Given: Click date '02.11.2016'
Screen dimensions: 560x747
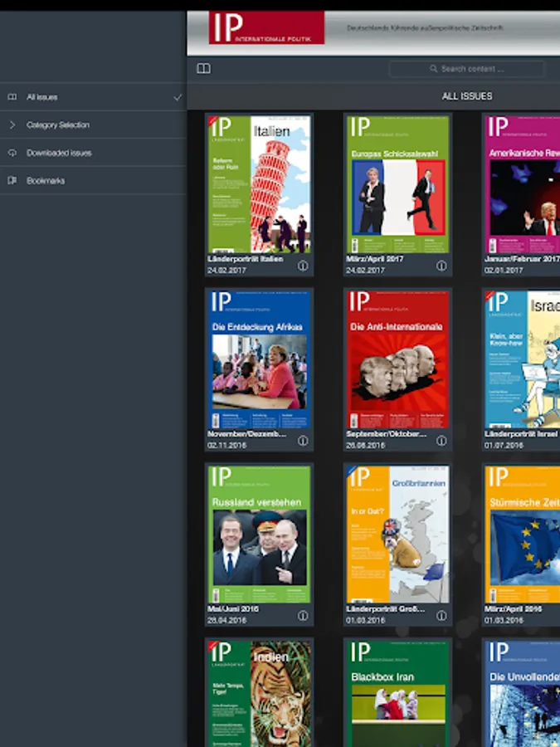Looking at the screenshot, I should pyautogui.click(x=226, y=445).
